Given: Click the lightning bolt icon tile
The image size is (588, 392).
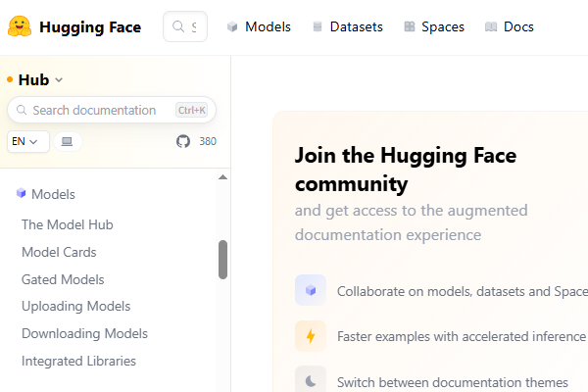Looking at the screenshot, I should point(311,336).
